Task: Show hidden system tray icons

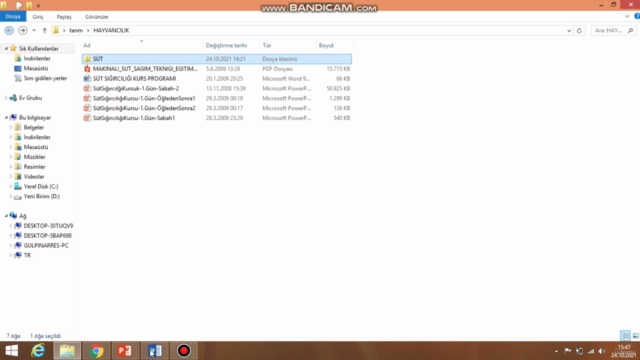Action: click(556, 351)
